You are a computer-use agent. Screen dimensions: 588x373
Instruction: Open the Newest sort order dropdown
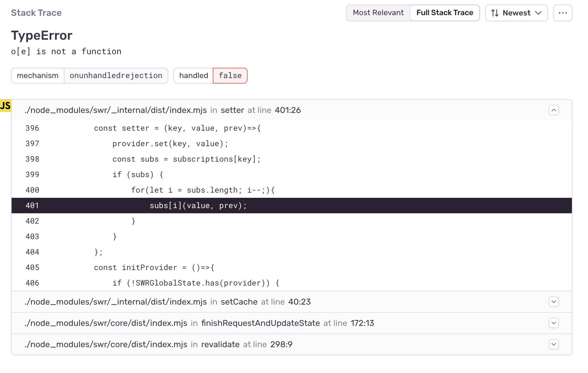click(516, 13)
